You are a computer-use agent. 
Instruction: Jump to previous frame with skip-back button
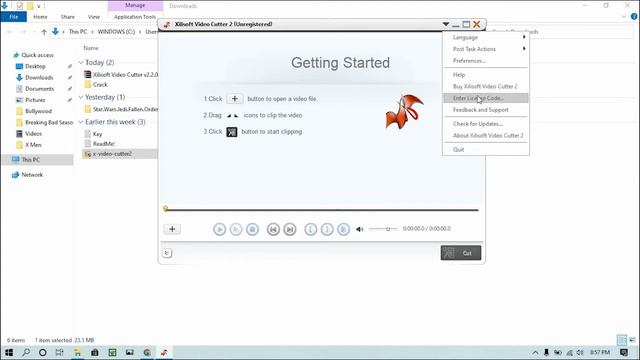[273, 229]
